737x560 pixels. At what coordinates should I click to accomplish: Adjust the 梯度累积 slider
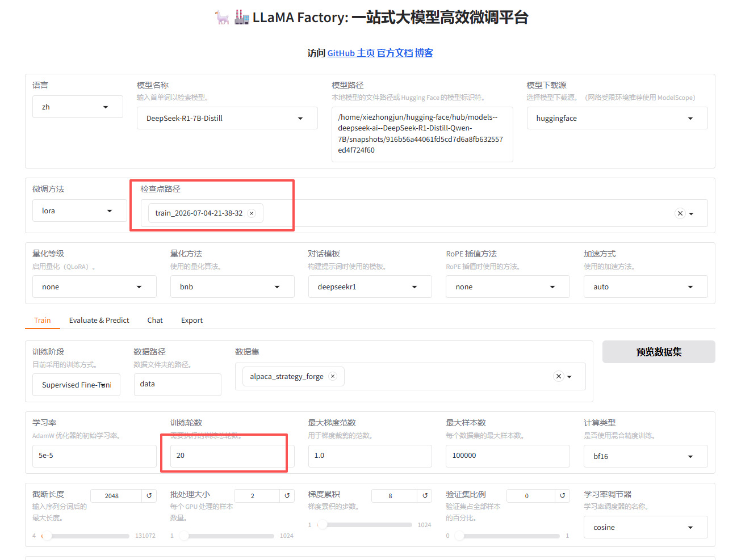[x=365, y=525]
